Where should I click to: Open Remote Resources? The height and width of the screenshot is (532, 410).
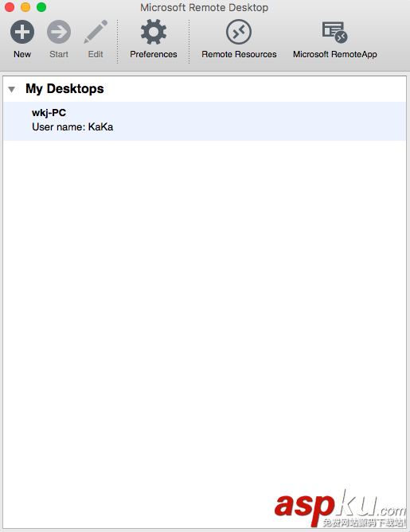coord(239,33)
